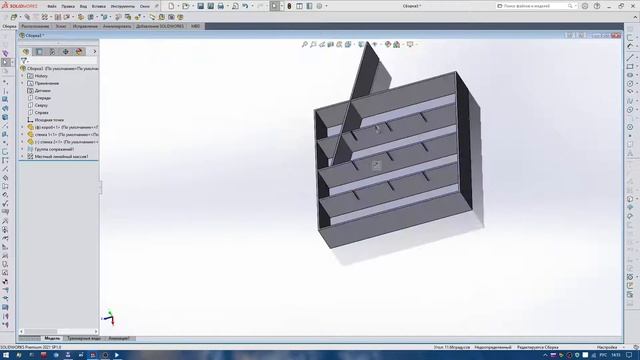Switch to the MBD ribbon tab

(x=196, y=26)
